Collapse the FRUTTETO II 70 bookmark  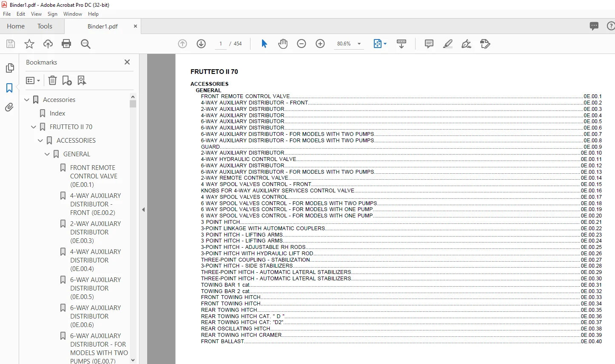coord(34,127)
